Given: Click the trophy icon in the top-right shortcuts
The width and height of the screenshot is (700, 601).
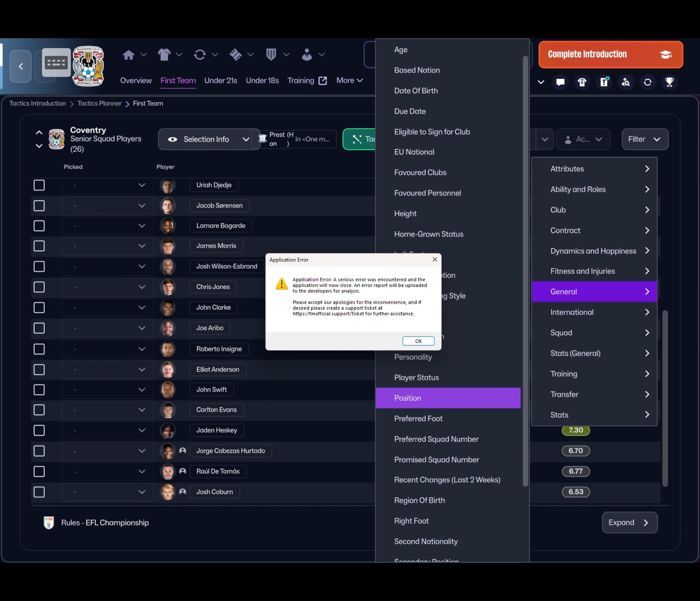Looking at the screenshot, I should coord(669,82).
